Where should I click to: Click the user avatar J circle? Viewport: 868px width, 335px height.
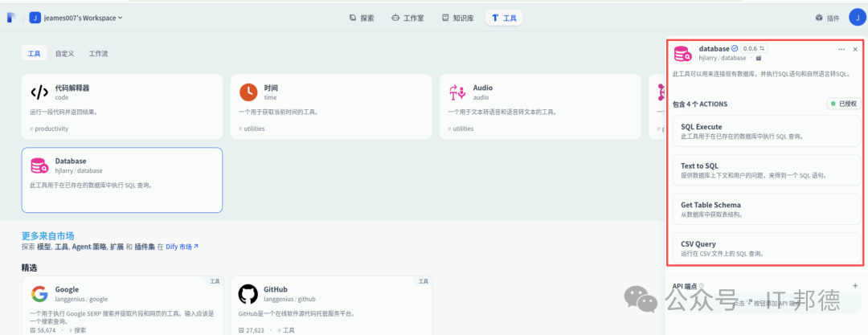[857, 17]
